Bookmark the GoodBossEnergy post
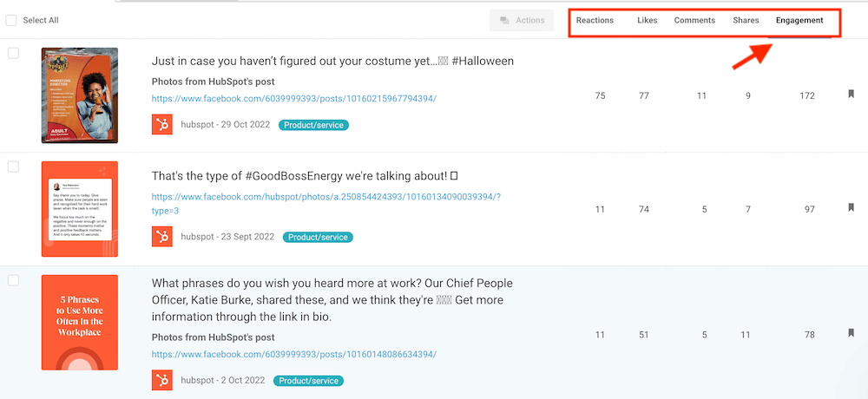 [852, 208]
